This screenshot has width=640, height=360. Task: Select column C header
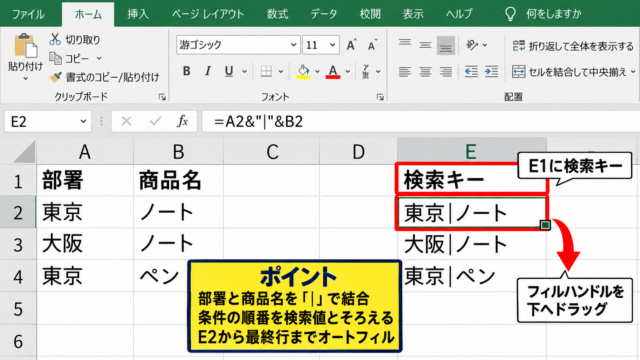[x=272, y=151]
